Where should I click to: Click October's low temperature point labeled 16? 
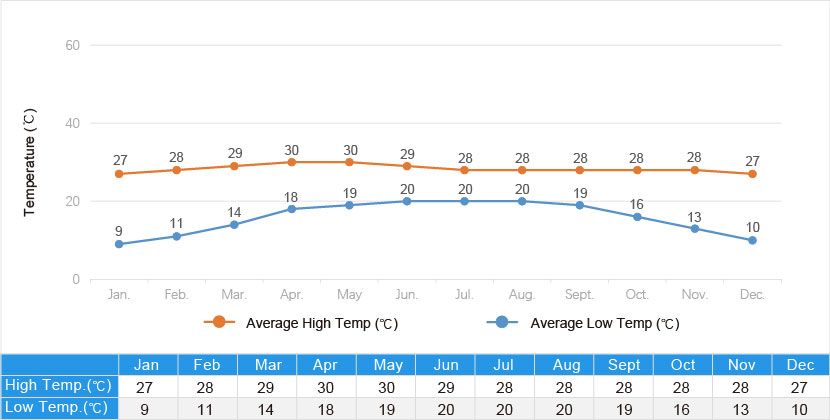tap(637, 217)
